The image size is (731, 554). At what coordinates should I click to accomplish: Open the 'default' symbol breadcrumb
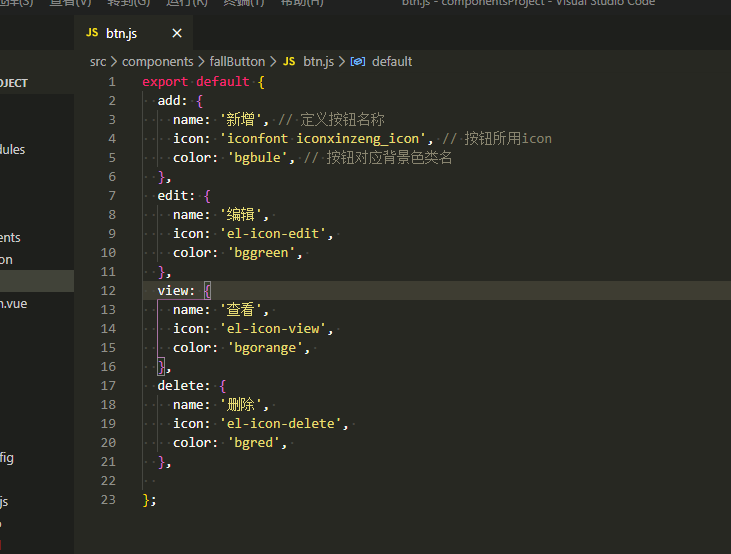coord(392,62)
